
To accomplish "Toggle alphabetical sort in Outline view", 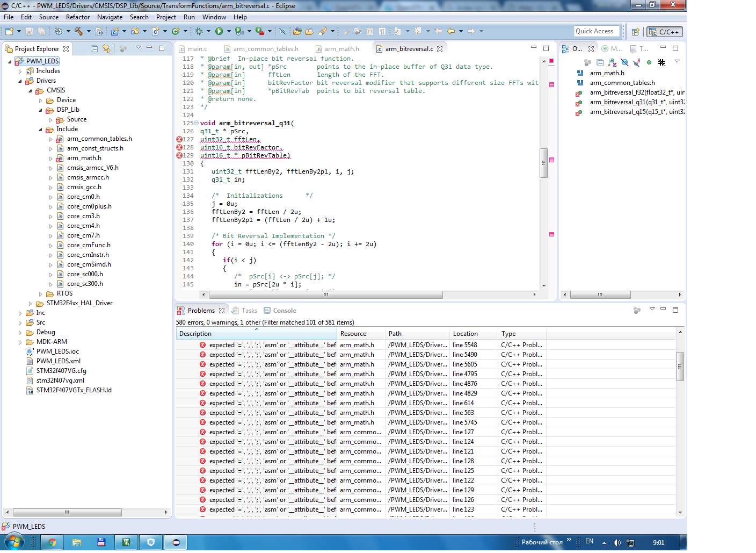I will click(612, 62).
